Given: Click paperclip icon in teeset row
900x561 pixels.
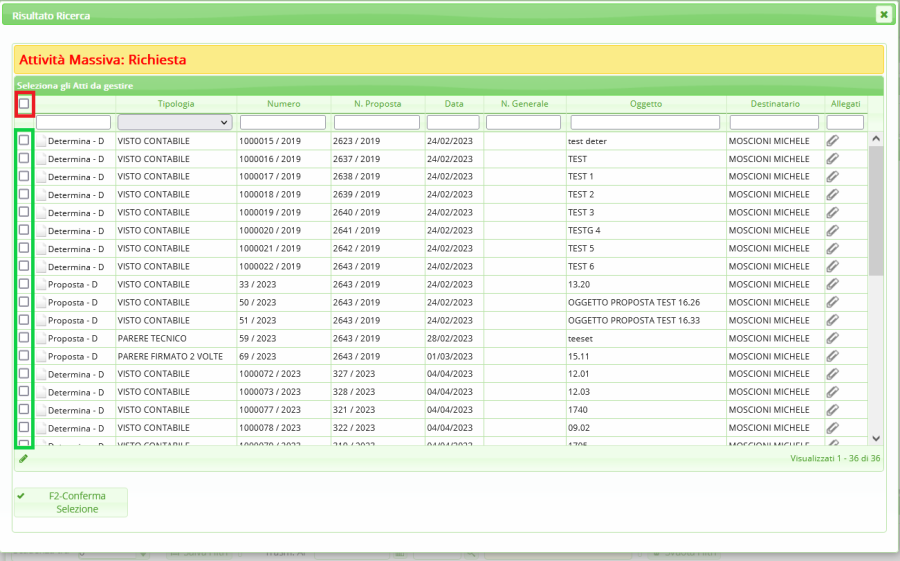Looking at the screenshot, I should point(832,339).
